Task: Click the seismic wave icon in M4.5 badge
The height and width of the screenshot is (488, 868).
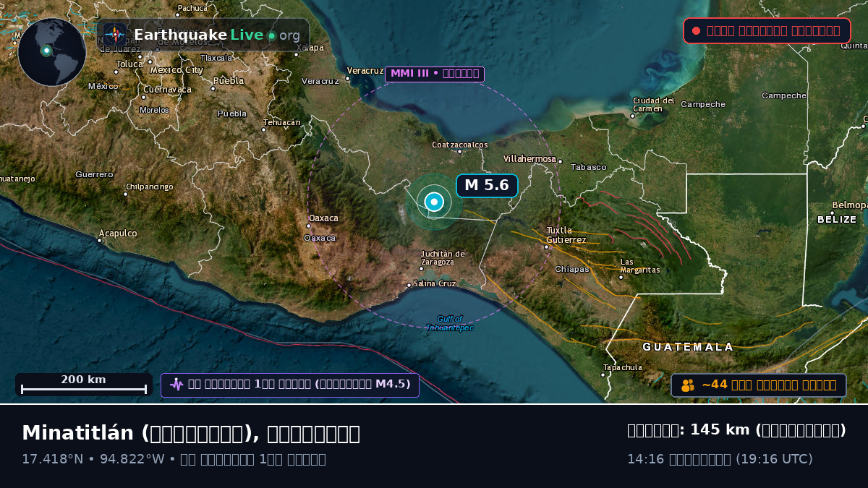Action: click(x=176, y=384)
